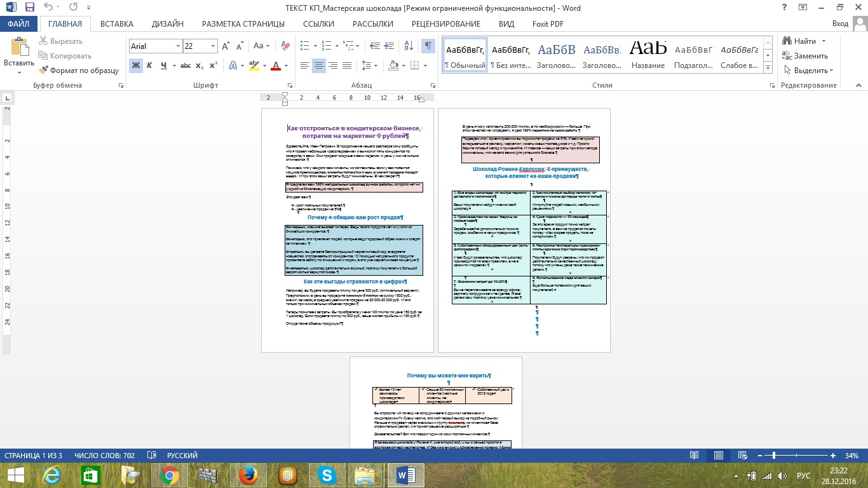Align text to the left
868x488 pixels.
(x=306, y=65)
